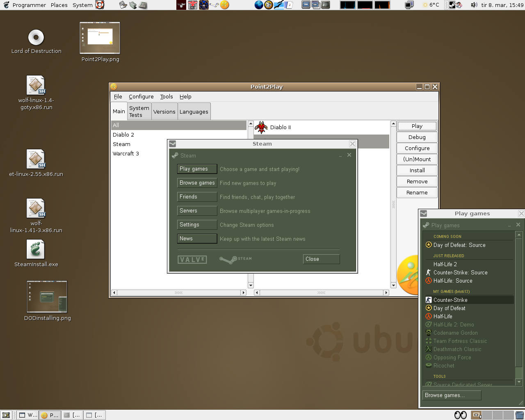
Task: Switch to the System Tests tab
Action: coord(139,112)
